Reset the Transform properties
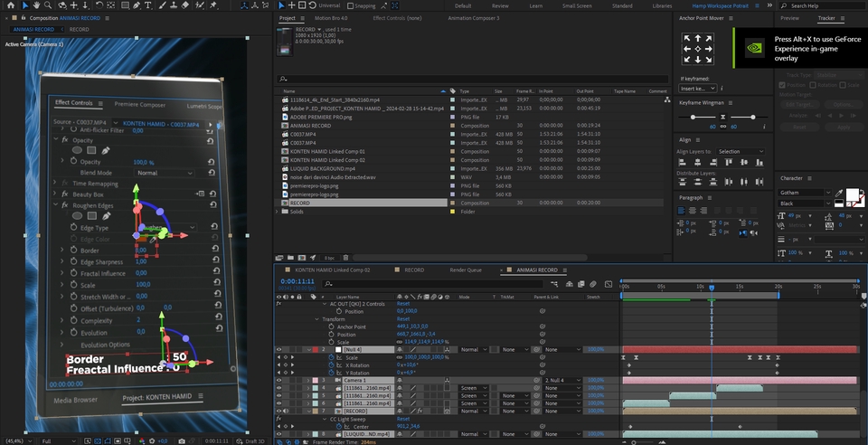Screen dimensions: 868x445 pyautogui.click(x=403, y=318)
